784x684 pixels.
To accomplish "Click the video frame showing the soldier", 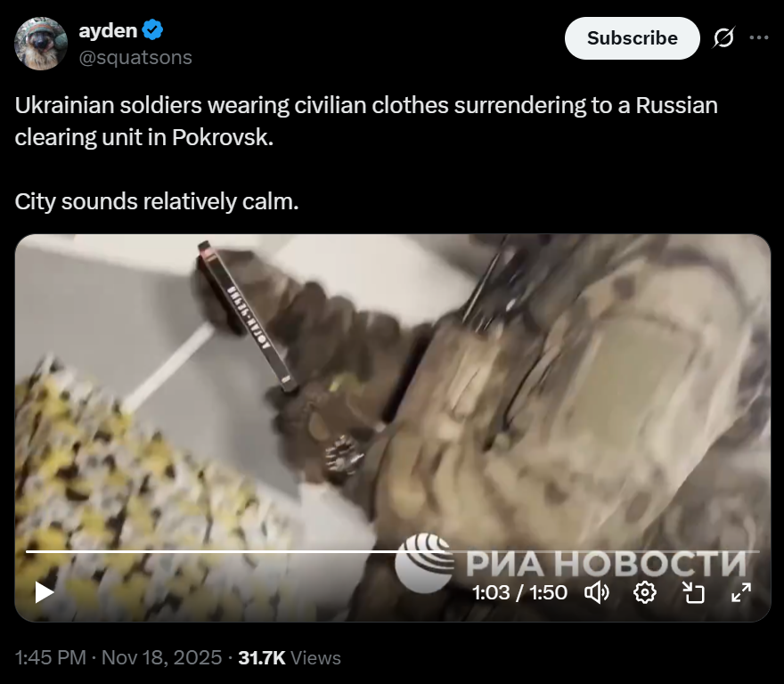I will (x=393, y=390).
